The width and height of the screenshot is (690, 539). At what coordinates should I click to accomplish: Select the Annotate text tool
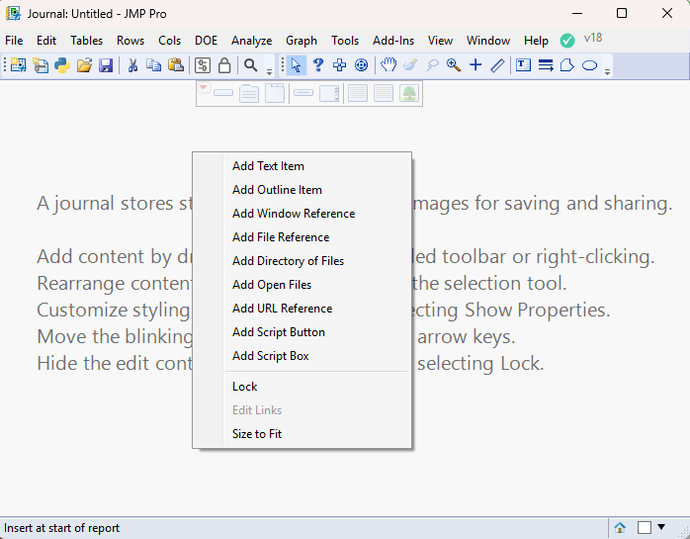523,65
